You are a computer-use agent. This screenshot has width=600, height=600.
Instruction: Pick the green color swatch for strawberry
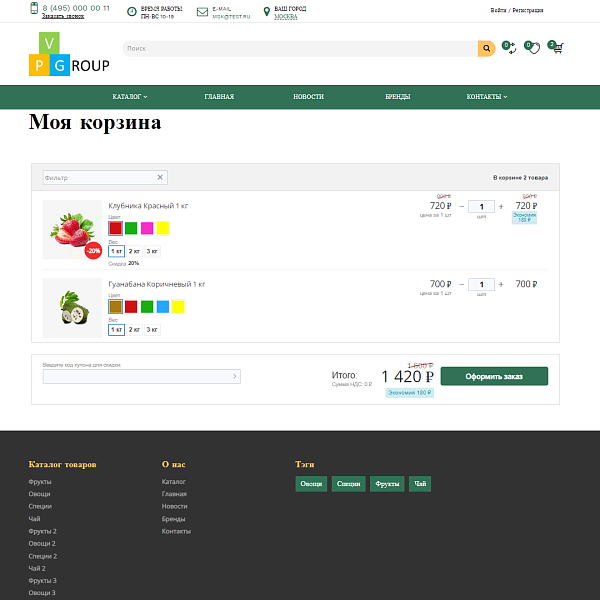click(x=131, y=228)
